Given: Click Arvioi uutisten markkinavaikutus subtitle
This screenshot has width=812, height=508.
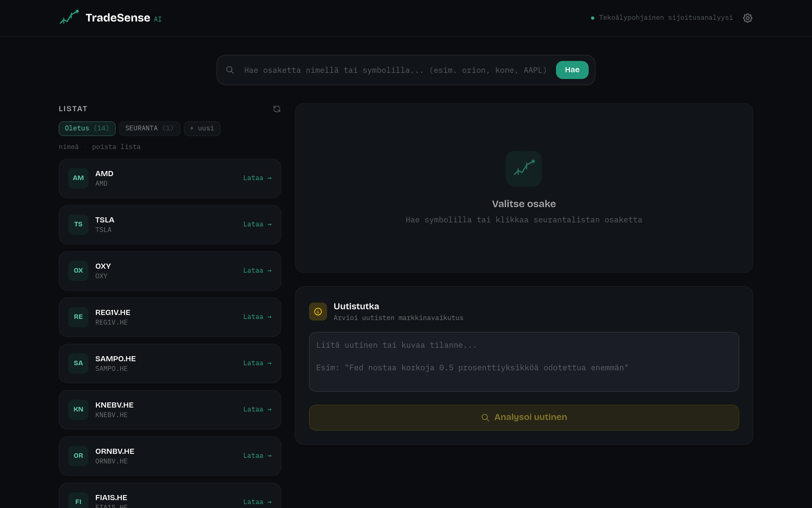Looking at the screenshot, I should click(x=398, y=318).
